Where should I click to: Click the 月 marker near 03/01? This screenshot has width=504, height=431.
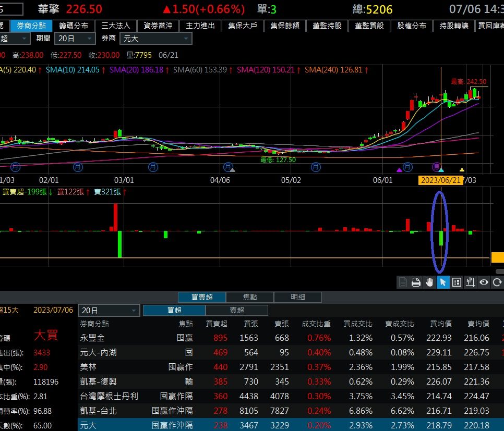click(x=153, y=167)
